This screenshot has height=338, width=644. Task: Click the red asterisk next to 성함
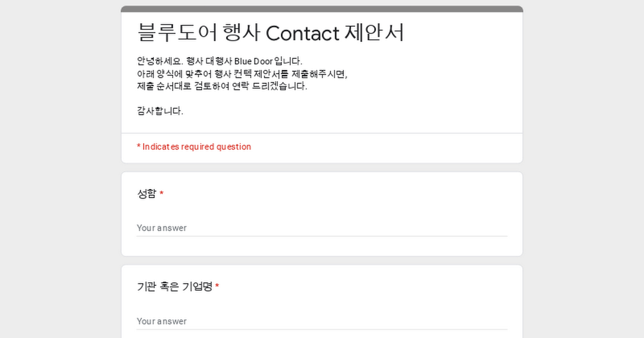[x=160, y=193]
